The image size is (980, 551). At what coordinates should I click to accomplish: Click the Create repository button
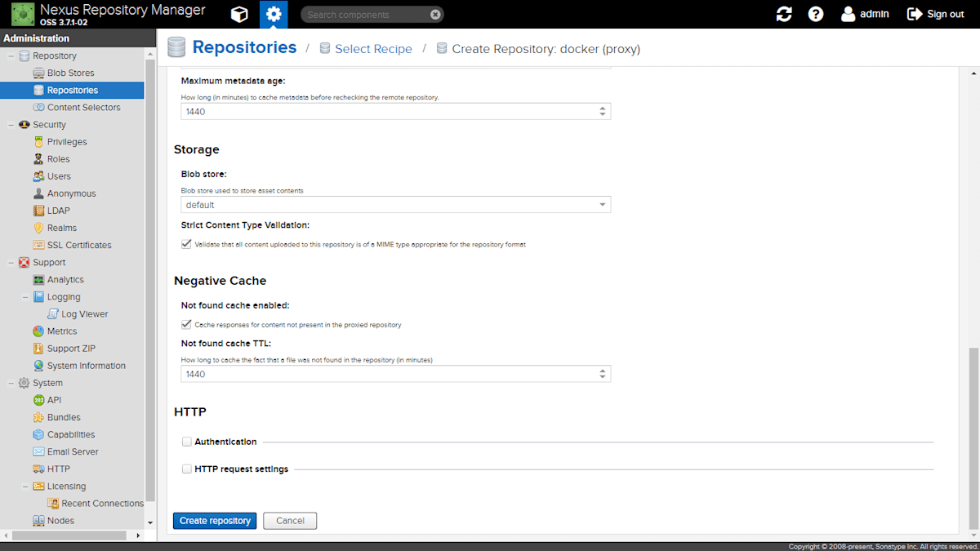[215, 521]
